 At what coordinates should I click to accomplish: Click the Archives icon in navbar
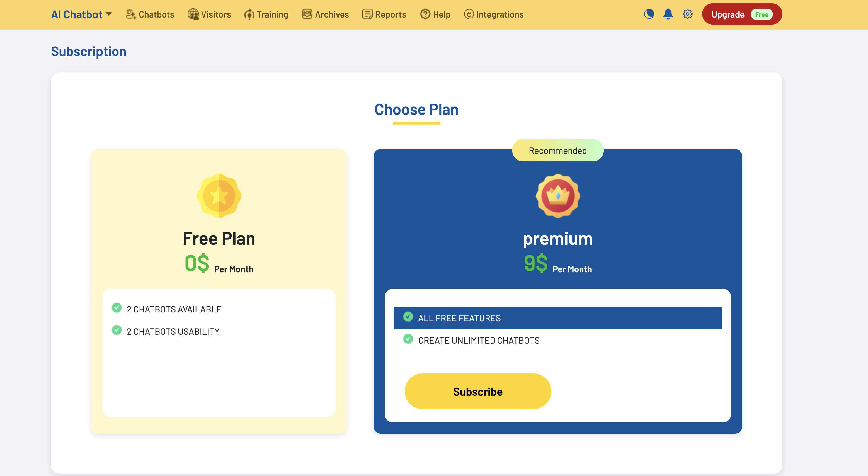click(307, 14)
